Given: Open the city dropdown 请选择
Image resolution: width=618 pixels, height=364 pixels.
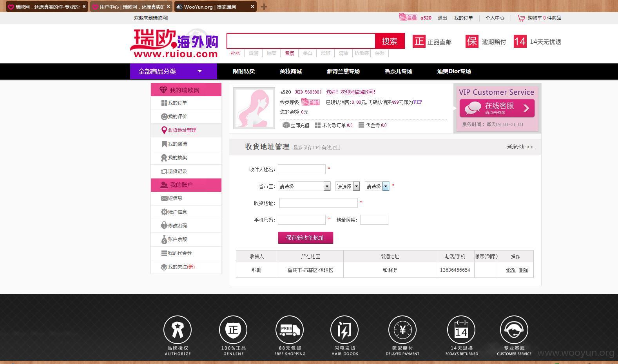Looking at the screenshot, I should tap(348, 186).
